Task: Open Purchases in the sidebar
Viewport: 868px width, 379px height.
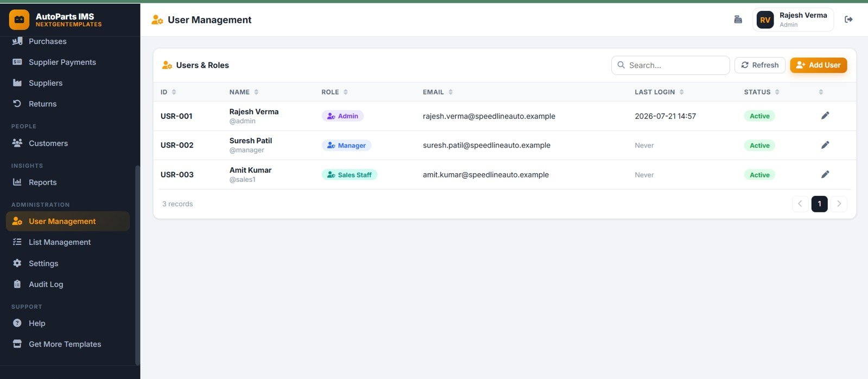Action: click(x=68, y=41)
